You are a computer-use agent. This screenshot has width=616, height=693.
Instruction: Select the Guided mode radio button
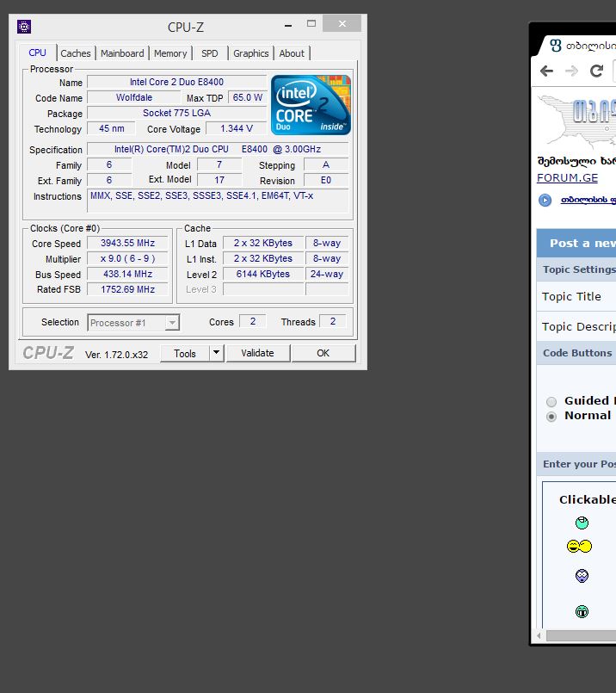point(551,401)
